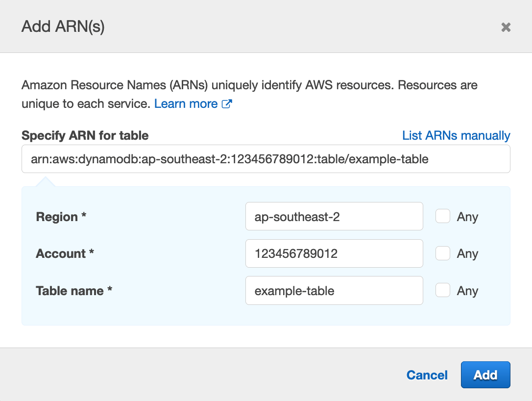Image resolution: width=532 pixels, height=401 pixels.
Task: Enable the Any checkbox for Region
Action: tap(443, 216)
